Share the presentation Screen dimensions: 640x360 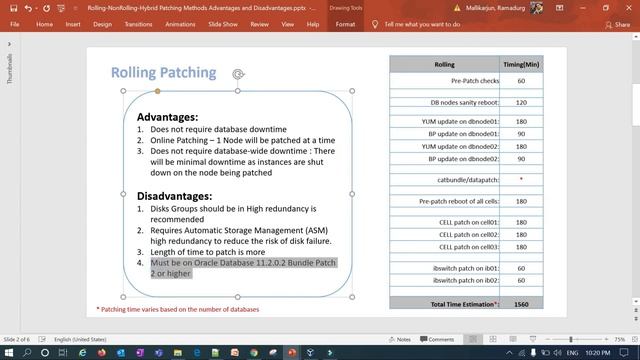click(618, 25)
